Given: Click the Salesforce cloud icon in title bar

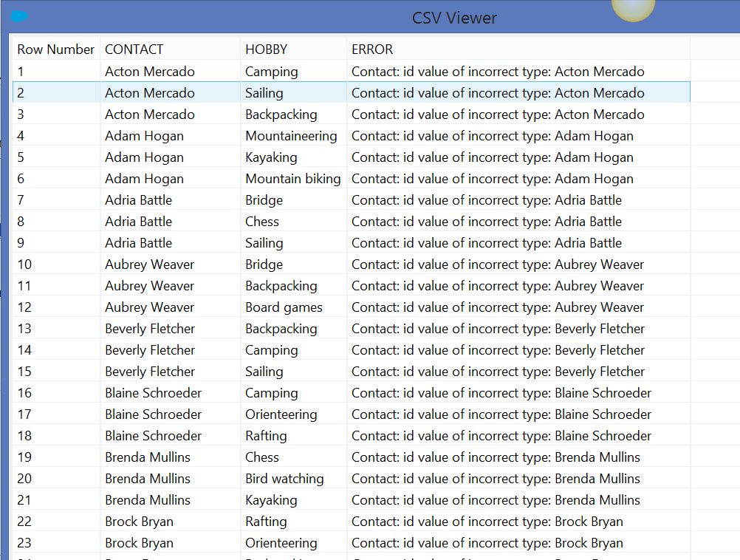Looking at the screenshot, I should click(19, 17).
